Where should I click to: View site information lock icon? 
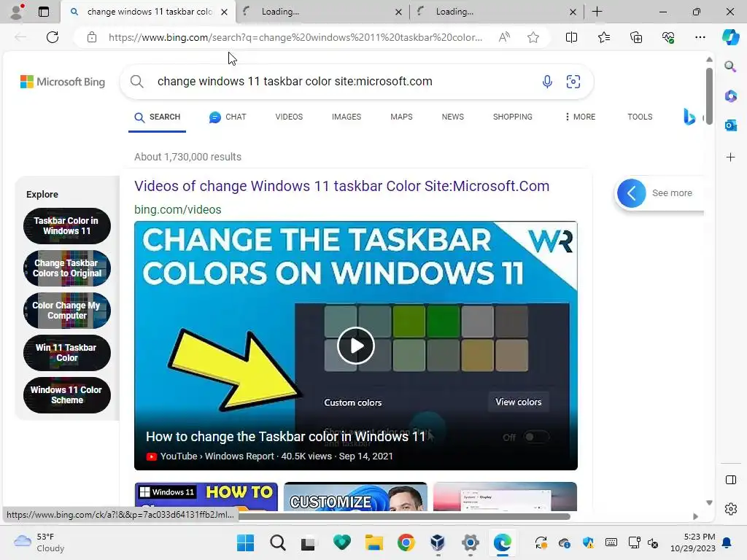92,37
